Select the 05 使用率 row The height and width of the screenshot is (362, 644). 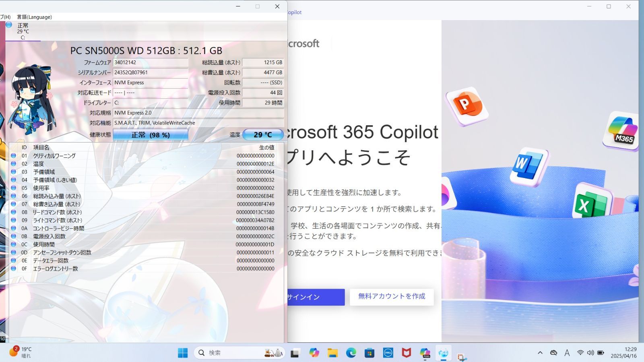(146, 188)
